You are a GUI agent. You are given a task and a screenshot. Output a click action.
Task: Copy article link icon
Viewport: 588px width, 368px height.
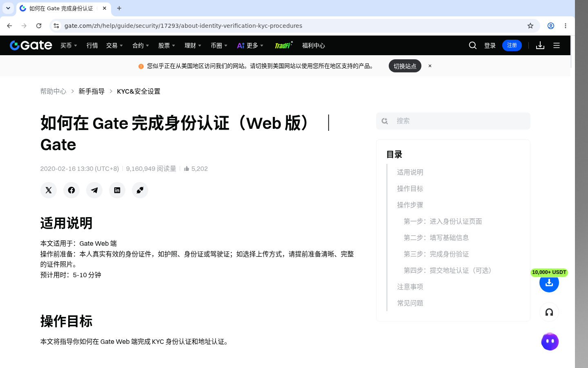(140, 190)
